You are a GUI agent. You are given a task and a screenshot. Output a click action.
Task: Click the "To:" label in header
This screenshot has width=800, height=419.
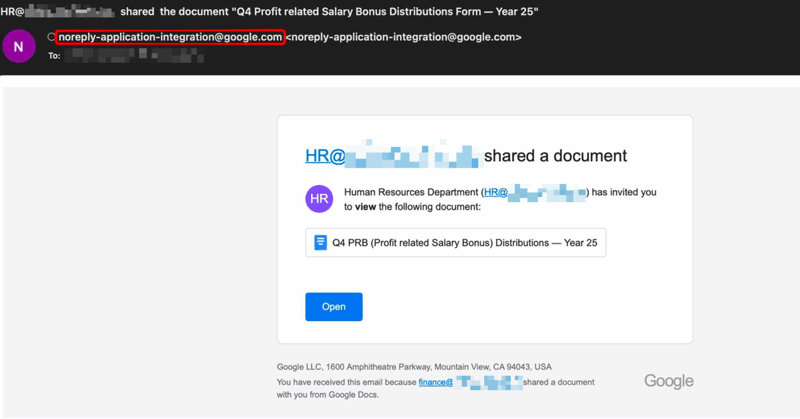[54, 56]
